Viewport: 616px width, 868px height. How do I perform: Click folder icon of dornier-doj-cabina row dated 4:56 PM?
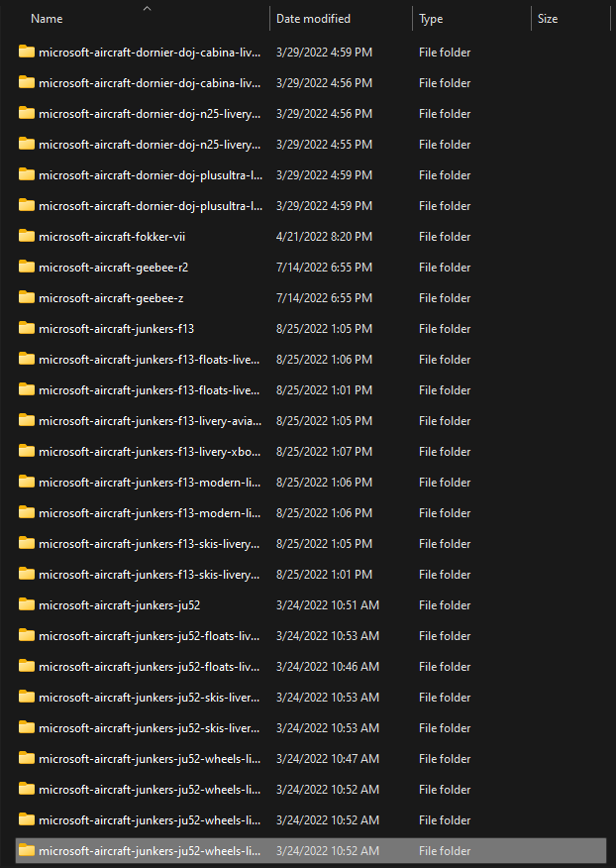27,82
